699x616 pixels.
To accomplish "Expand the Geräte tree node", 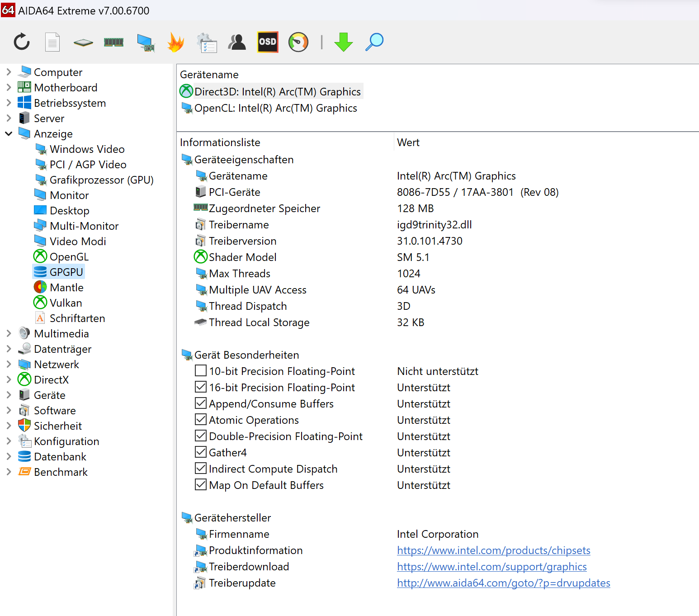I will click(9, 394).
